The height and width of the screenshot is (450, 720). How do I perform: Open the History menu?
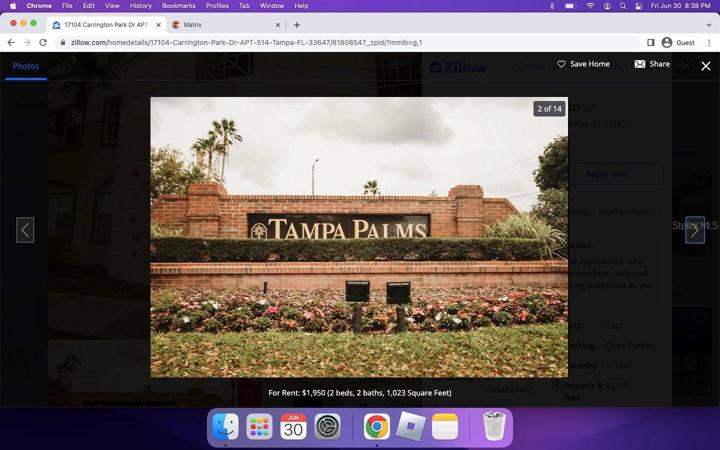click(x=141, y=6)
